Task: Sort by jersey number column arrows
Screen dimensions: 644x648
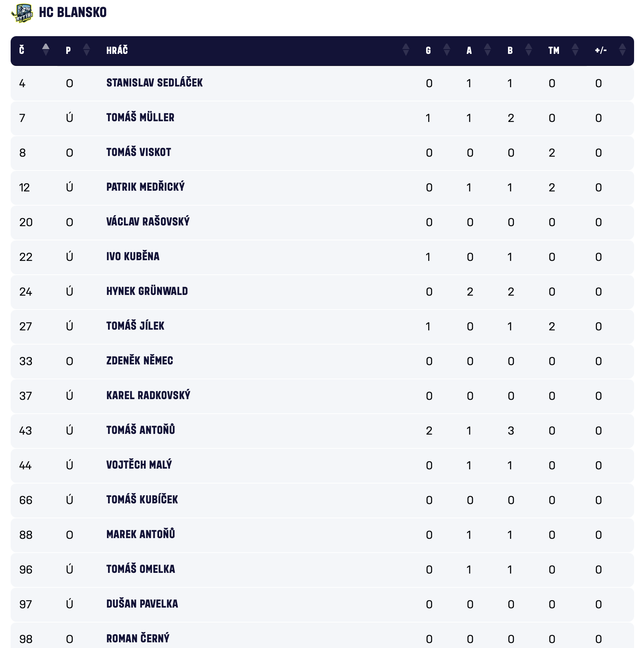Action: pyautogui.click(x=46, y=50)
